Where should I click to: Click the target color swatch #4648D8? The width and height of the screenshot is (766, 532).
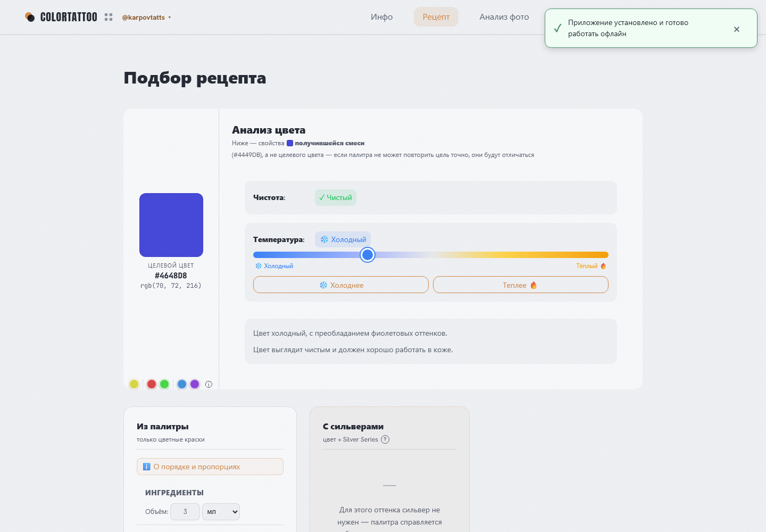tap(171, 225)
